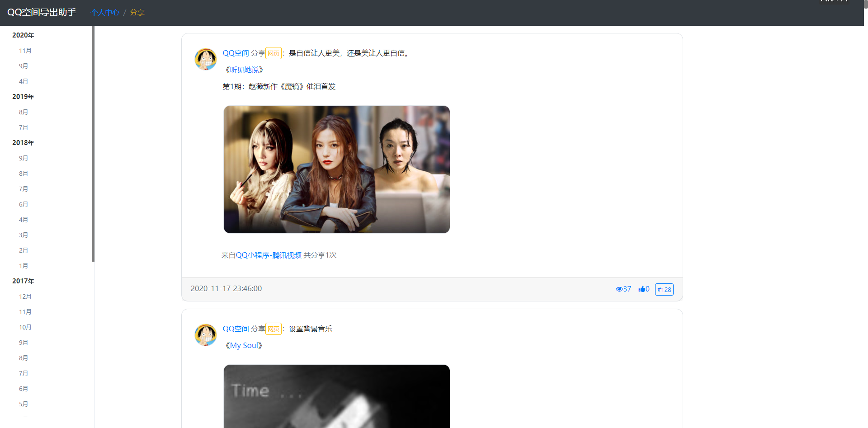Jump to 10月 under 2017年
Viewport: 868px width, 428px height.
coord(25,327)
